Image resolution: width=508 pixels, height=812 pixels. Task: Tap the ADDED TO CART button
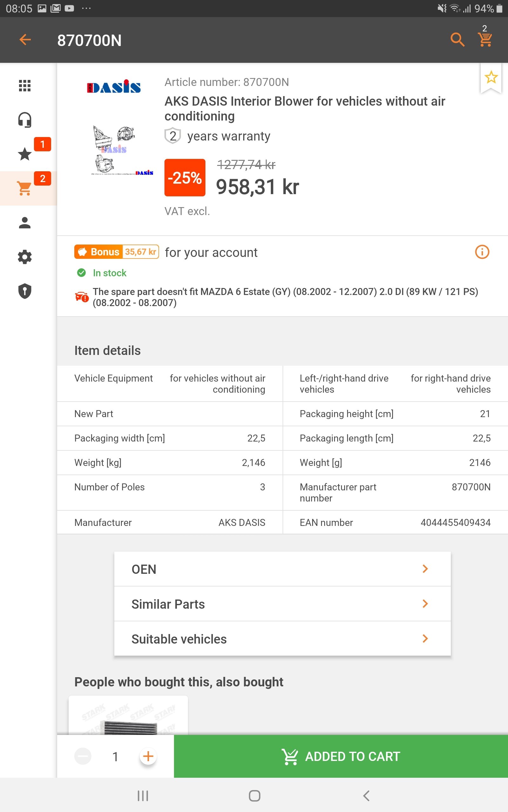[341, 756]
